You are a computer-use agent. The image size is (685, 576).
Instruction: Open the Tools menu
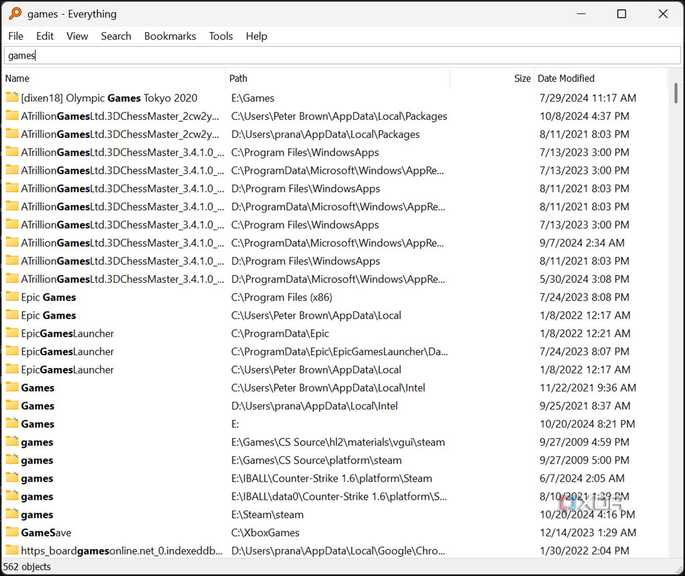click(221, 36)
